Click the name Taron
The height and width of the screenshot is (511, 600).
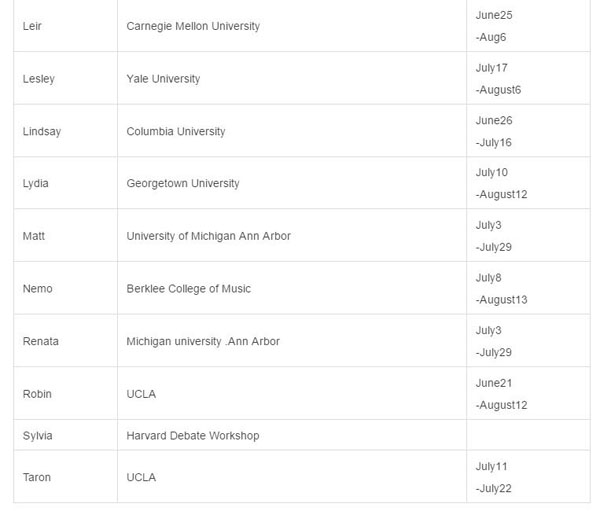coord(37,478)
